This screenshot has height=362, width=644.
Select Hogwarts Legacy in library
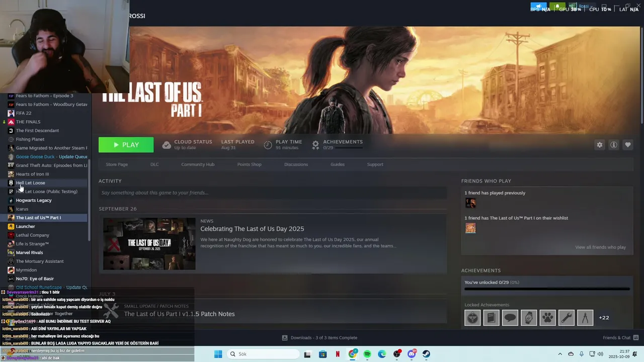click(x=34, y=200)
